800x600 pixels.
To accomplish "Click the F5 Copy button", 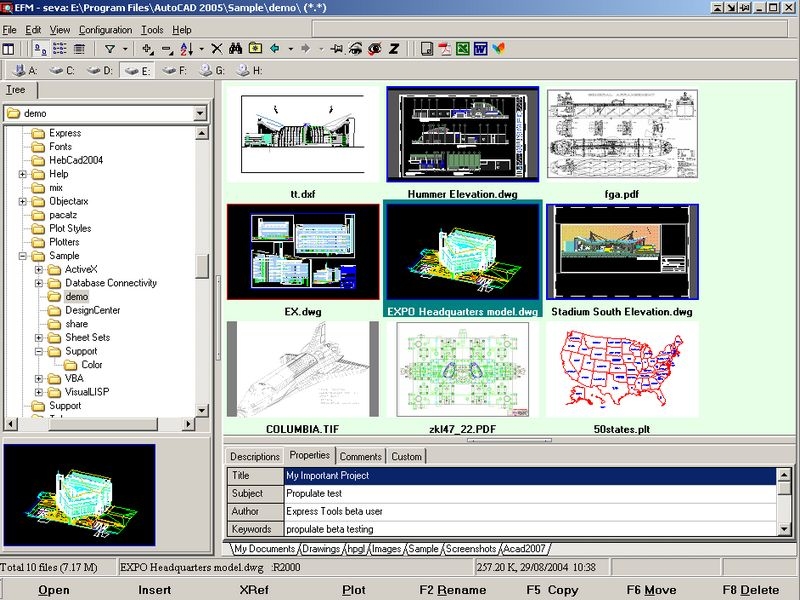I will (552, 590).
